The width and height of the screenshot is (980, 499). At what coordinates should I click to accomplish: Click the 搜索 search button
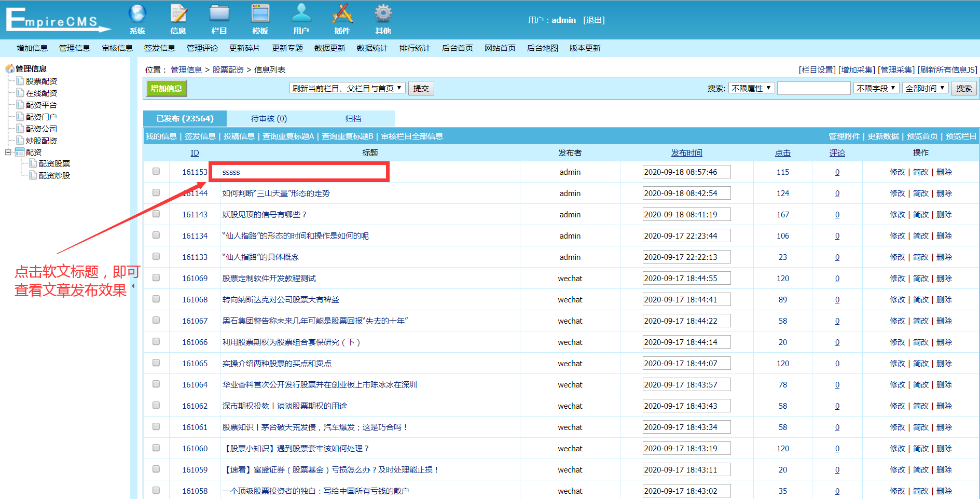coord(964,88)
